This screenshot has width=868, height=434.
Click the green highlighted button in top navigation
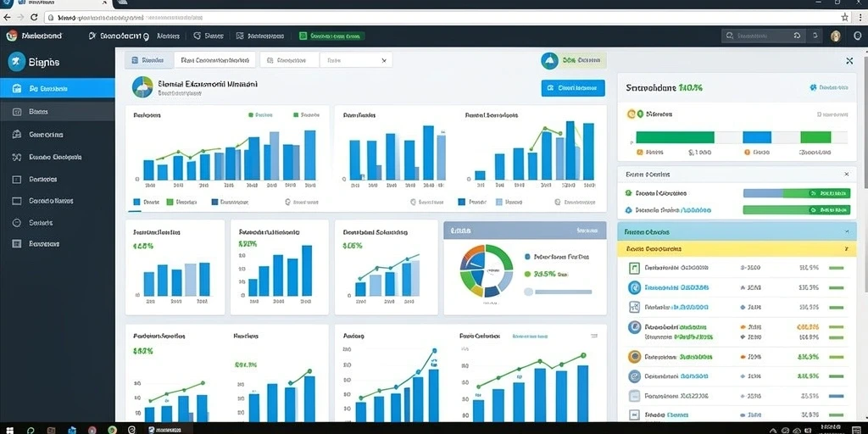tap(331, 36)
